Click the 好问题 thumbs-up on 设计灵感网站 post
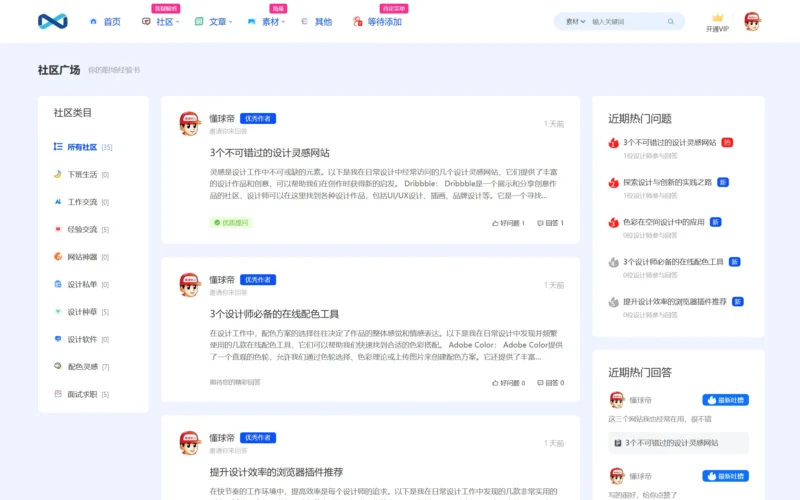The height and width of the screenshot is (500, 800). pos(496,223)
